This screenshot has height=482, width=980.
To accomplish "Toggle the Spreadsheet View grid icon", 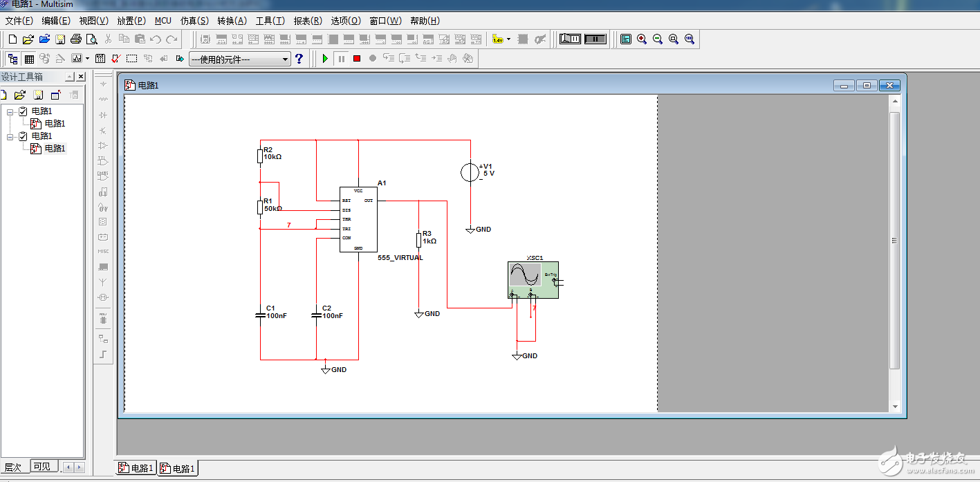I will click(29, 59).
